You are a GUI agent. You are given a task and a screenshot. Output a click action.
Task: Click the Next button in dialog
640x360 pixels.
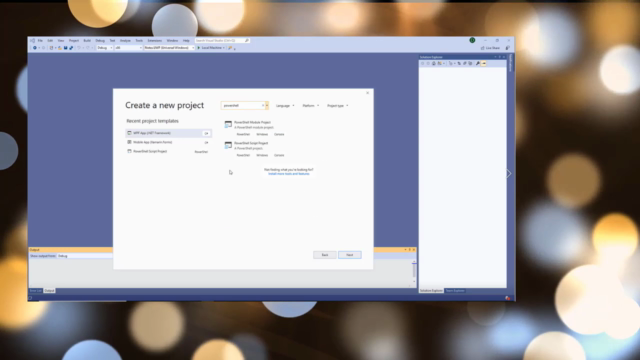coord(350,255)
